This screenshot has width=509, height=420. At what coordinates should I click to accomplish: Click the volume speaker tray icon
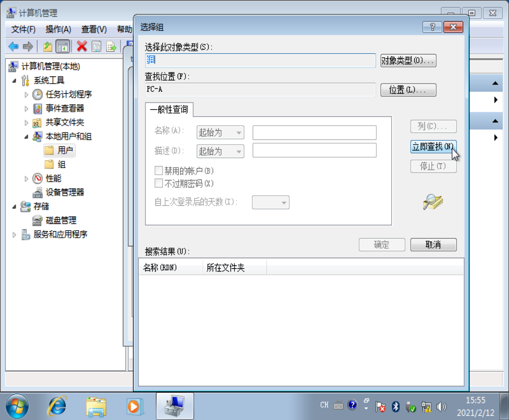point(442,406)
